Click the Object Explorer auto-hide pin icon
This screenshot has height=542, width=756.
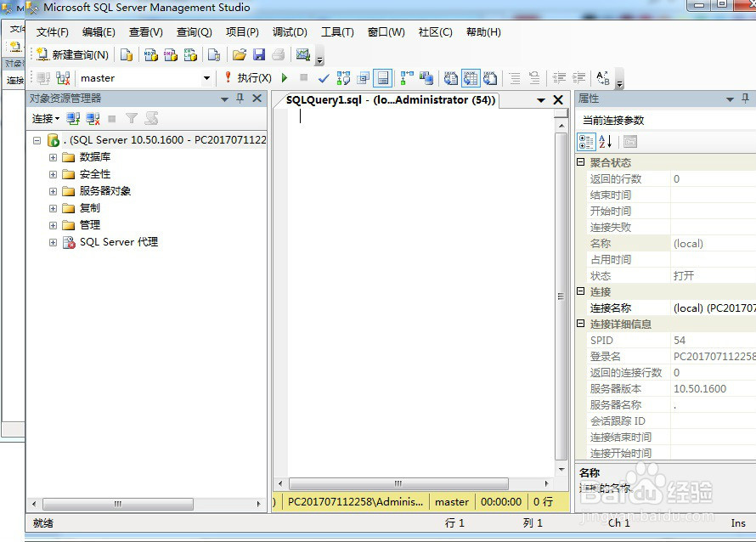click(x=240, y=99)
